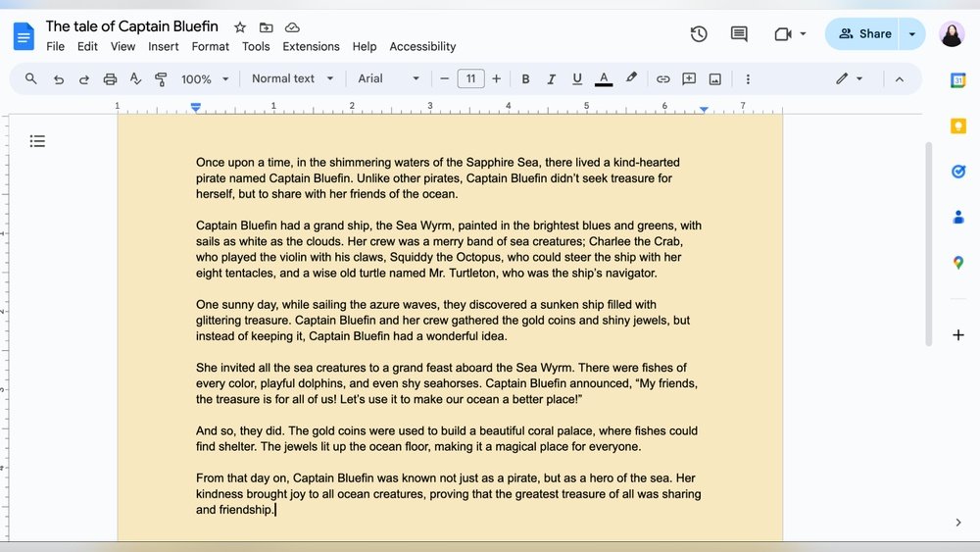Toggle underline formatting

pyautogui.click(x=577, y=78)
